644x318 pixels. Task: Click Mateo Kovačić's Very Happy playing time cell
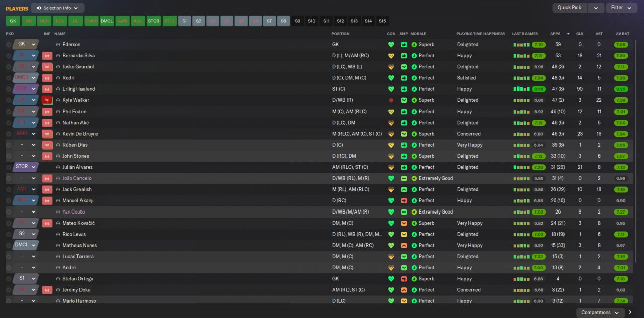[470, 223]
